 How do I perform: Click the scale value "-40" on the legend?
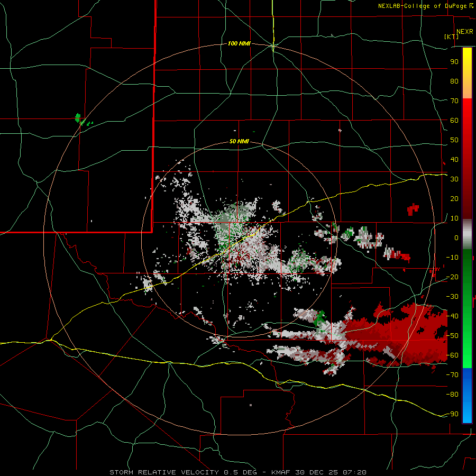452,316
